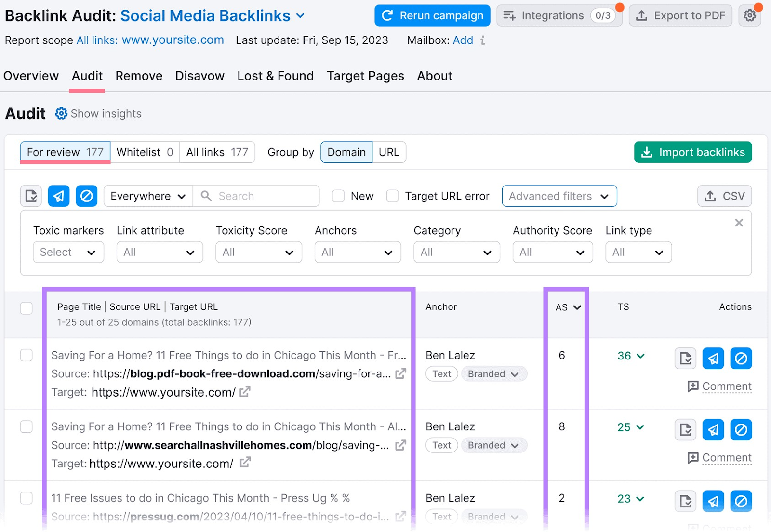Open the Disavow tab
Screen dimensions: 771x532
(x=199, y=76)
